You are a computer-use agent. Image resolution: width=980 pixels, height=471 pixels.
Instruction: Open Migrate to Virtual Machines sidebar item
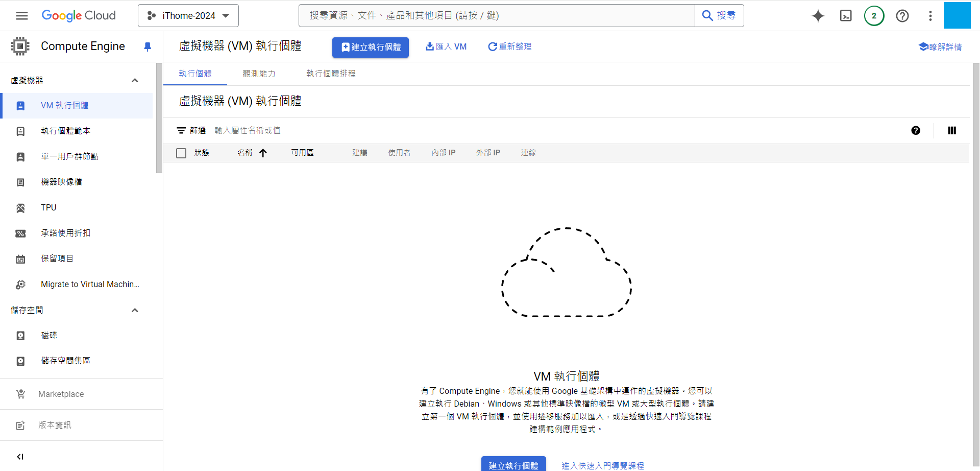click(x=77, y=285)
